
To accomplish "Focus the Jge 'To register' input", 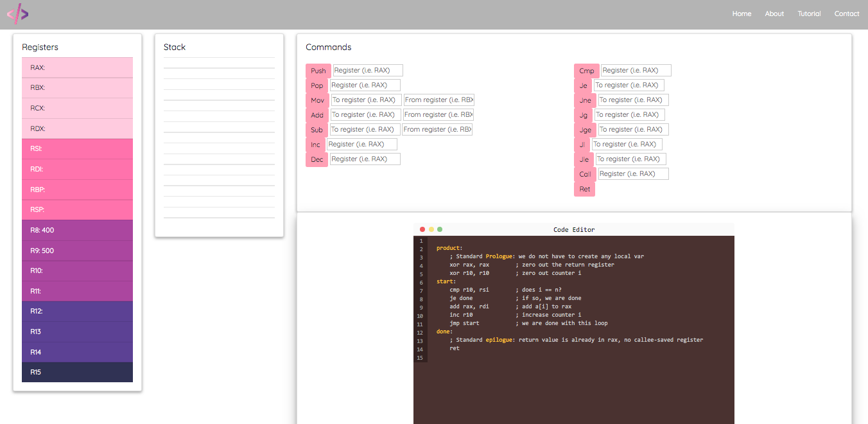I will pyautogui.click(x=634, y=129).
